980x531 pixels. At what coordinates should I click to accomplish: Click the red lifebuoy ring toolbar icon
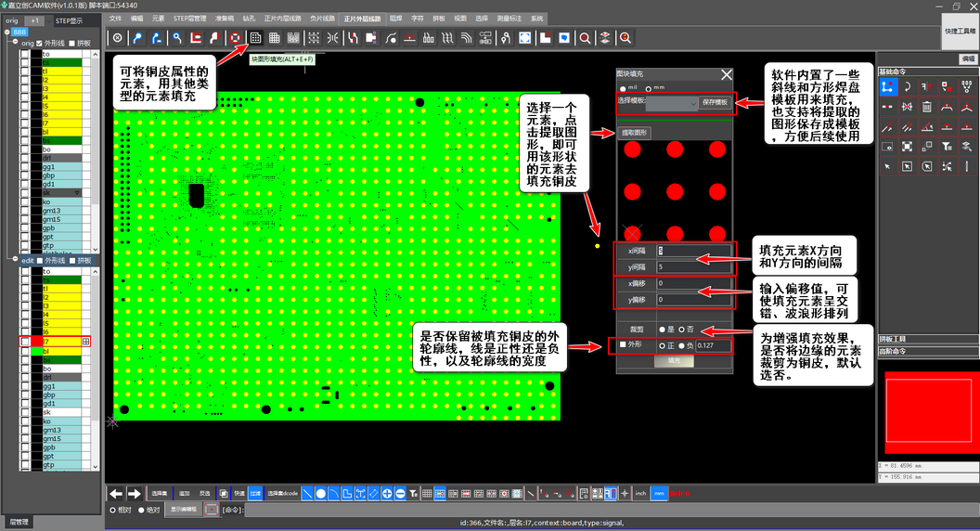tap(235, 38)
